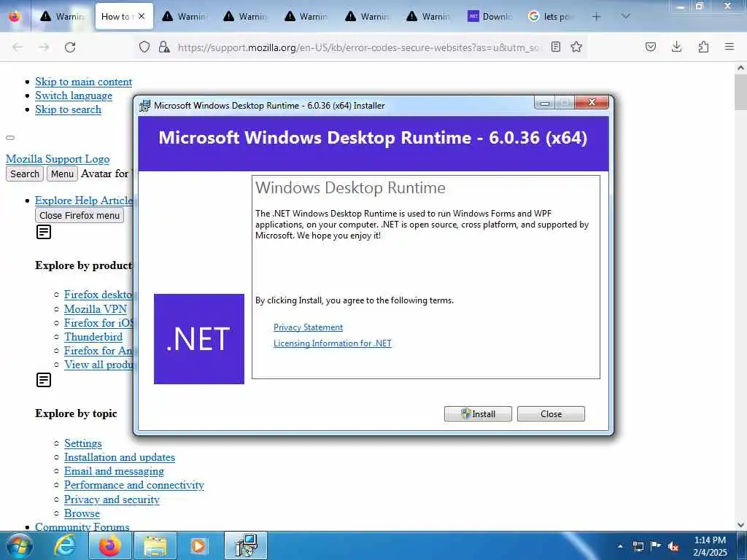747x560 pixels.
Task: Open Firefox downloads panel
Action: pyautogui.click(x=676, y=47)
